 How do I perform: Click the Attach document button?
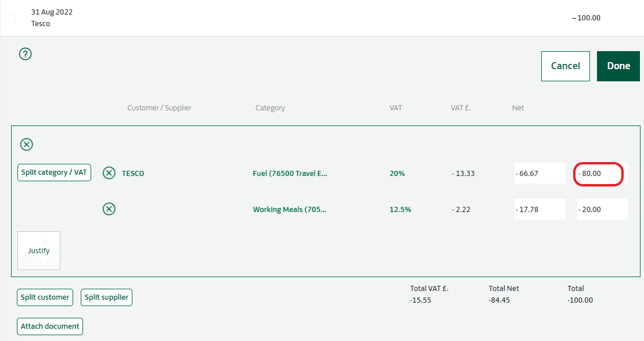pyautogui.click(x=50, y=326)
